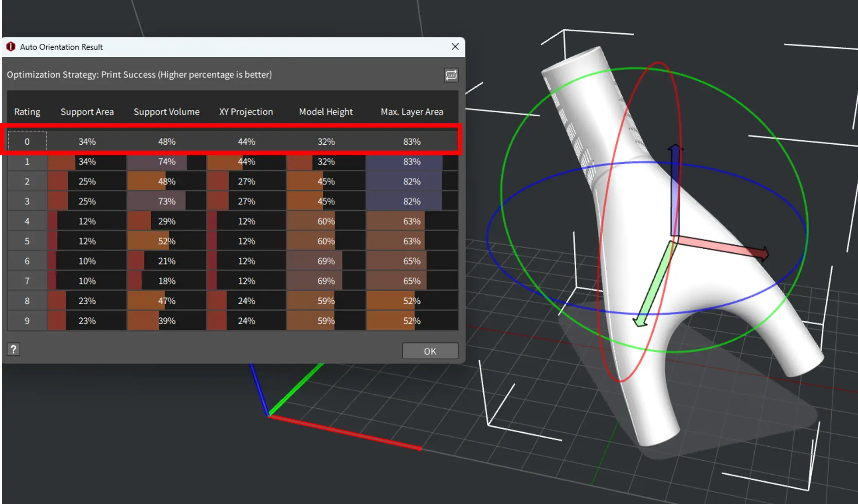Viewport: 858px width, 504px height.
Task: Click the question mark help icon
Action: pyautogui.click(x=13, y=349)
